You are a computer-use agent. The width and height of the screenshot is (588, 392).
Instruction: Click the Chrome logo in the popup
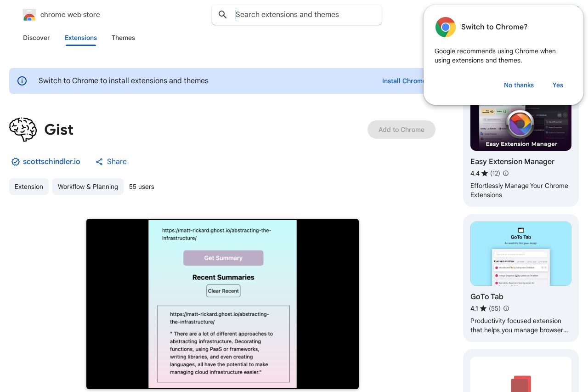[x=445, y=27]
